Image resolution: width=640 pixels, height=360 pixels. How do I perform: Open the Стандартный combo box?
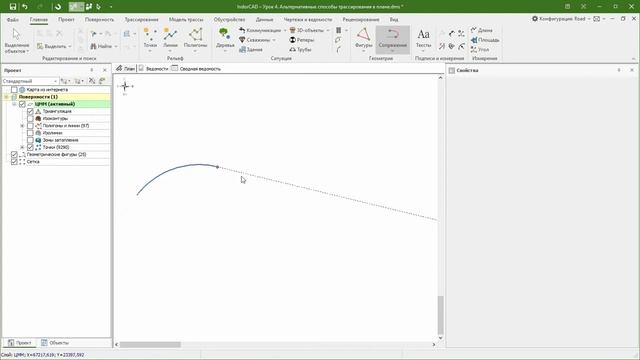point(30,81)
